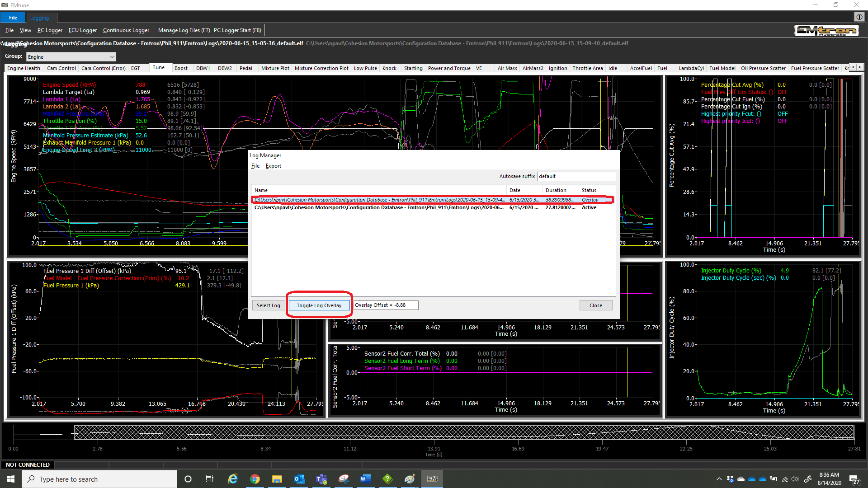Click the Select Log button
This screenshot has height=488, width=868.
point(269,305)
